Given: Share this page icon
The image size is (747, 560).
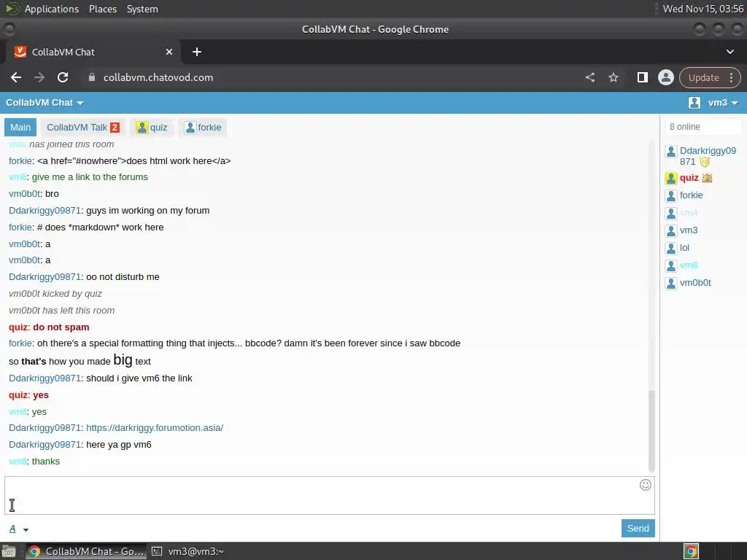Looking at the screenshot, I should (589, 77).
